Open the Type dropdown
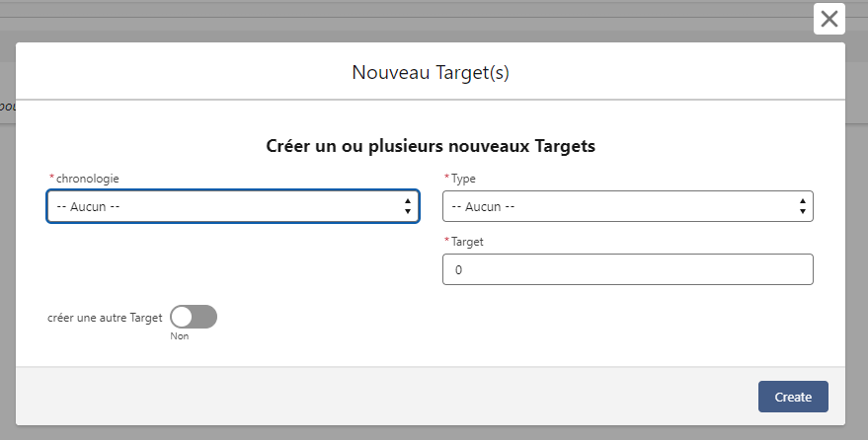 (628, 206)
